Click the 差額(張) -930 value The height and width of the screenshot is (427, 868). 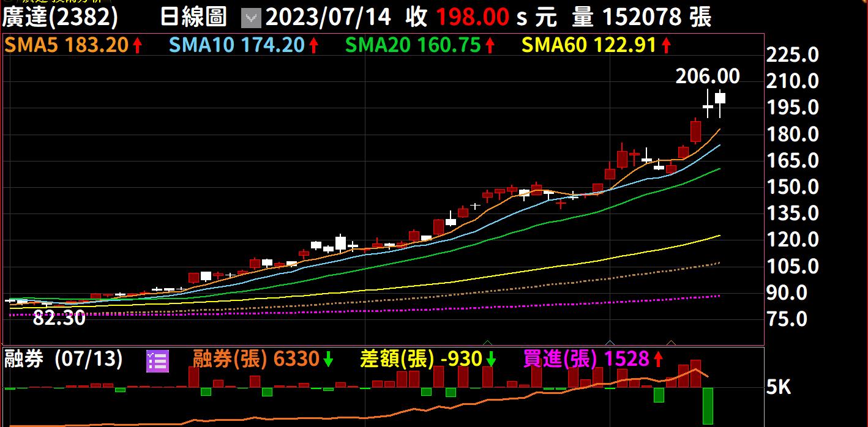[x=421, y=360]
